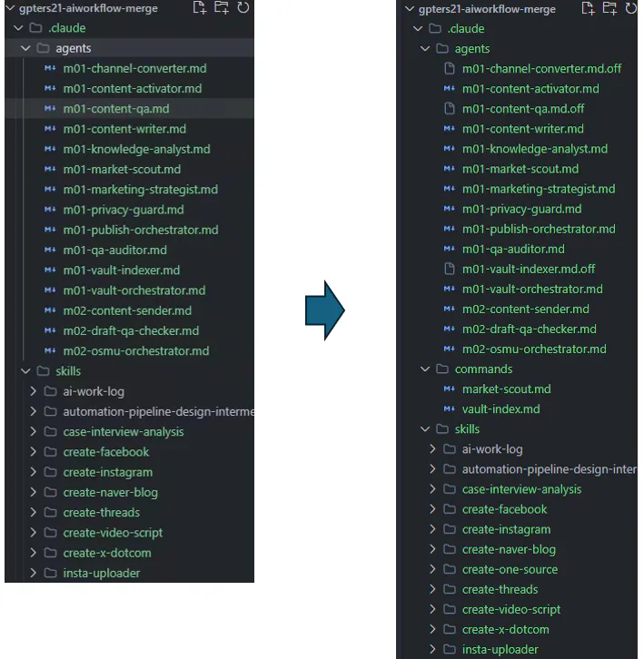Select create-threads folder in left panel
Screen dimensions: 644x659
102,512
